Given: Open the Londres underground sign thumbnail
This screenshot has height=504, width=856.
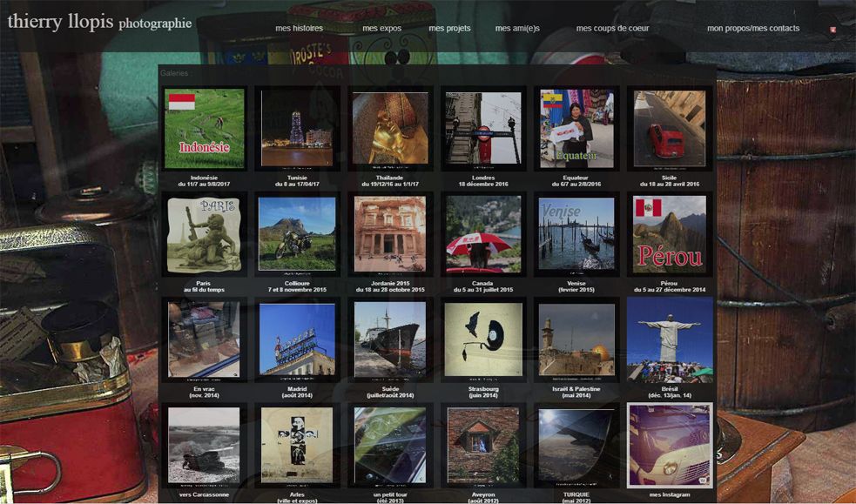Looking at the screenshot, I should pyautogui.click(x=483, y=129).
